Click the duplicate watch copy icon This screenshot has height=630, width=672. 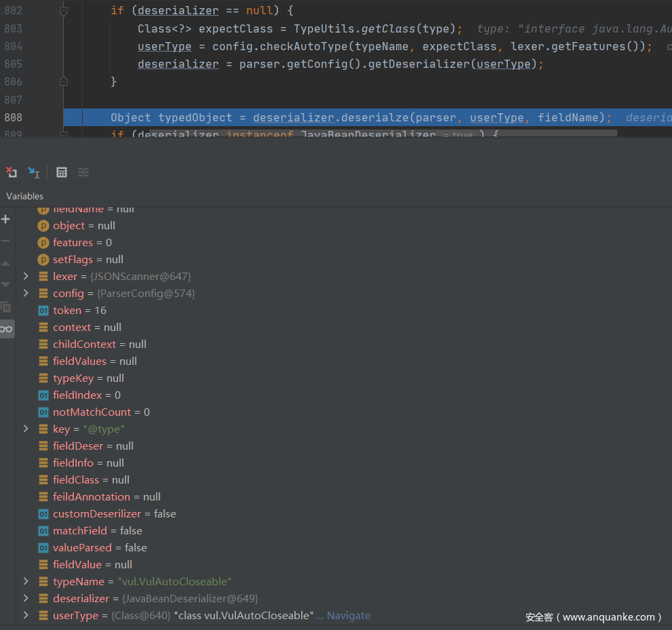coord(6,307)
